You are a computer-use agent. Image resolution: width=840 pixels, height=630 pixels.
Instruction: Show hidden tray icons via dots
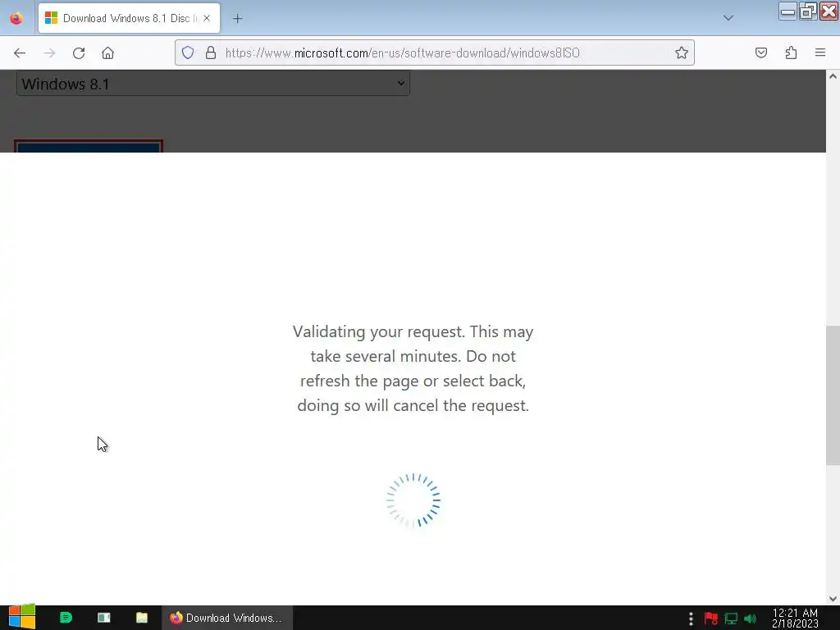[691, 619]
